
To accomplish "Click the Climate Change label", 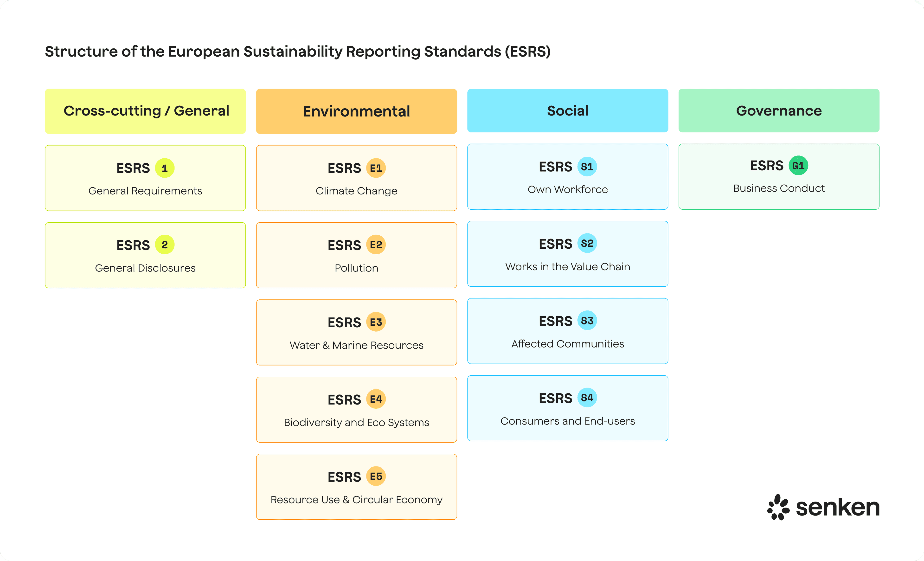I will (x=356, y=191).
